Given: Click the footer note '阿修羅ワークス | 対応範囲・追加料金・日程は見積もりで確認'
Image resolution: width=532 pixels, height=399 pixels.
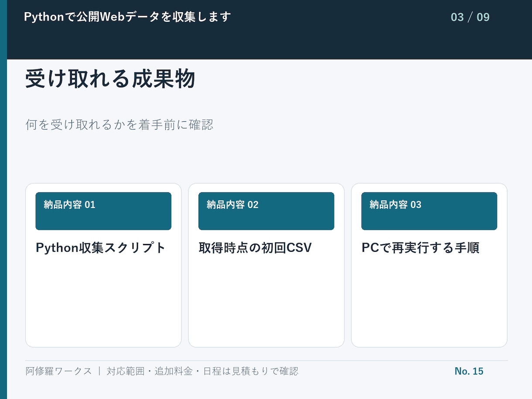Looking at the screenshot, I should click(x=162, y=371).
